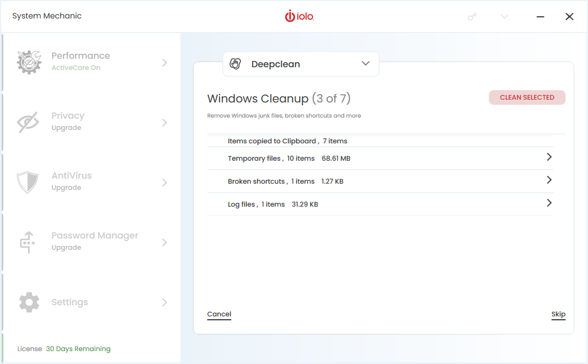Expand Settings section chevron
The height and width of the screenshot is (364, 588).
click(165, 302)
